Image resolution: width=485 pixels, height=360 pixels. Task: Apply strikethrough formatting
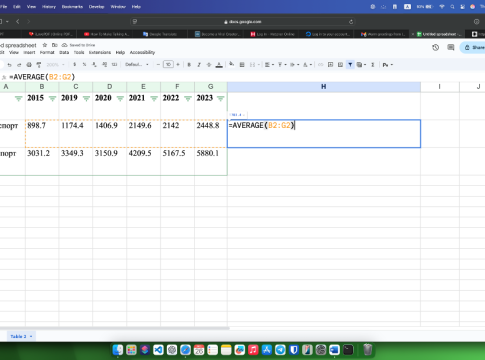coord(209,65)
